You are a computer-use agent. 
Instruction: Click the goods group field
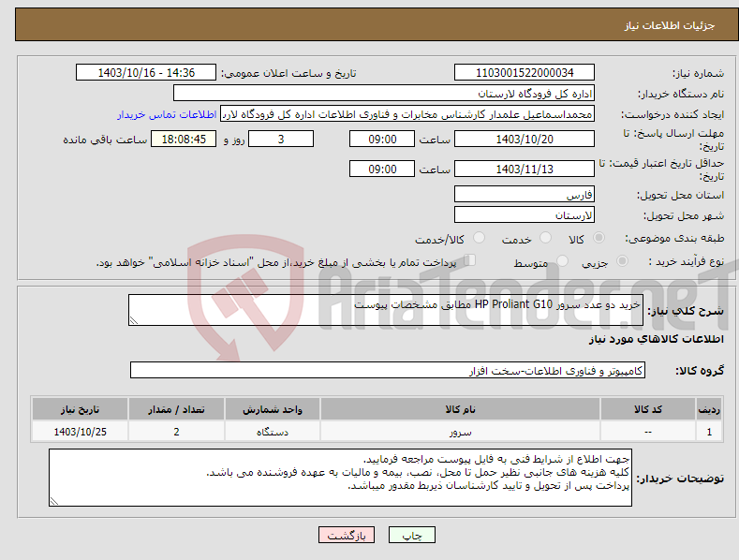click(x=388, y=371)
